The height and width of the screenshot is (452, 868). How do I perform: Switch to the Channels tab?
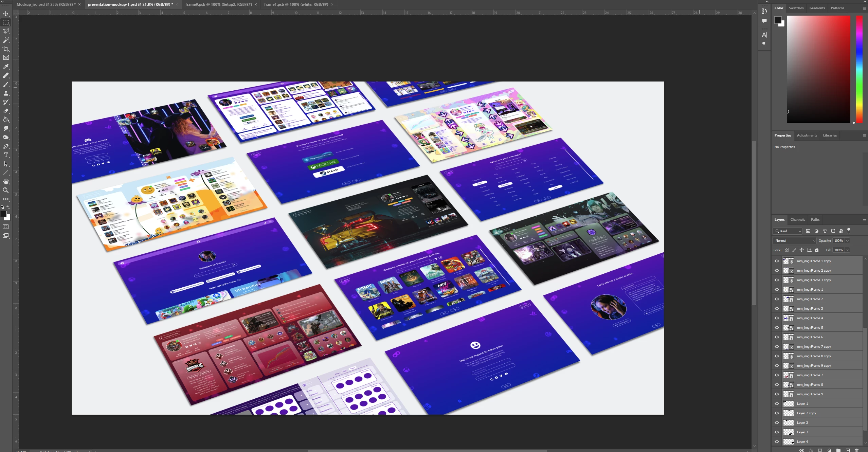tap(797, 220)
